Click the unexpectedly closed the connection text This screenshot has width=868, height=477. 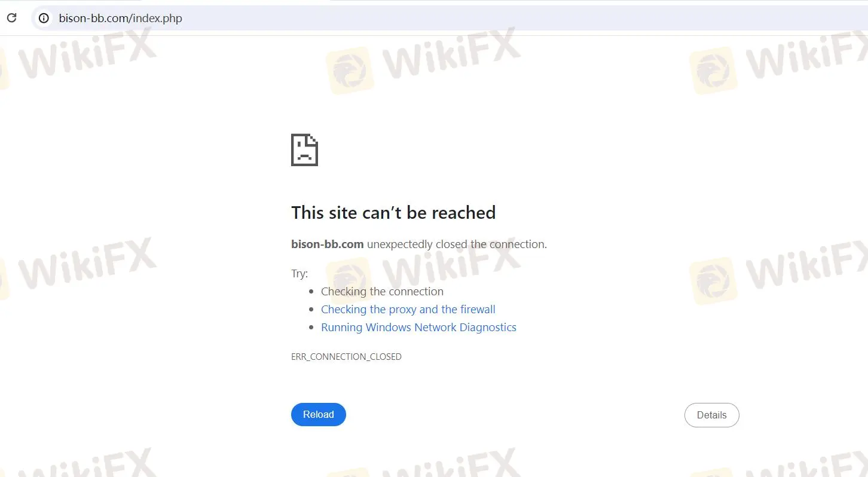(x=457, y=244)
